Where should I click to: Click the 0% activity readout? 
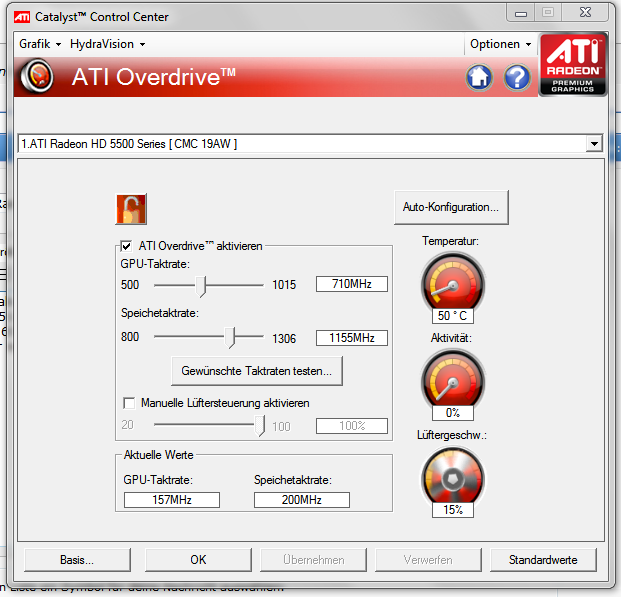tap(453, 413)
